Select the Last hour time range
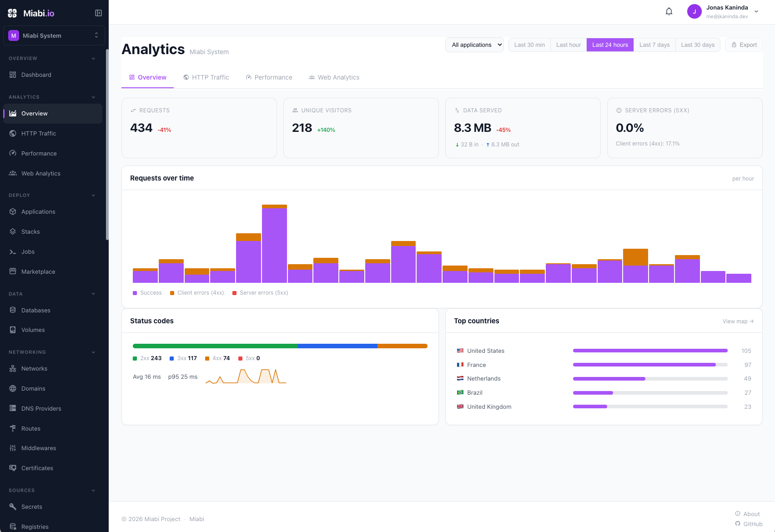Viewport: 775px width, 532px height. pos(569,45)
